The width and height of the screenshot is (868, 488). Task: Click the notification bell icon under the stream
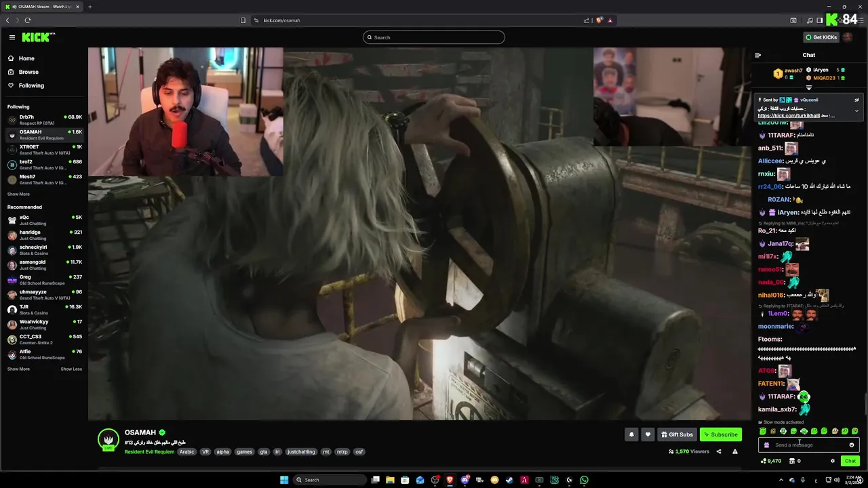631,434
